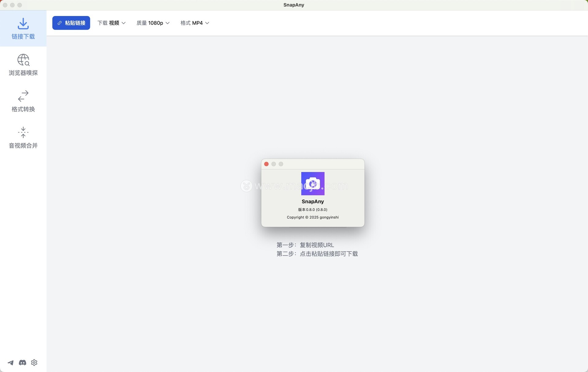Click the SnapAny name in about dialog

313,201
